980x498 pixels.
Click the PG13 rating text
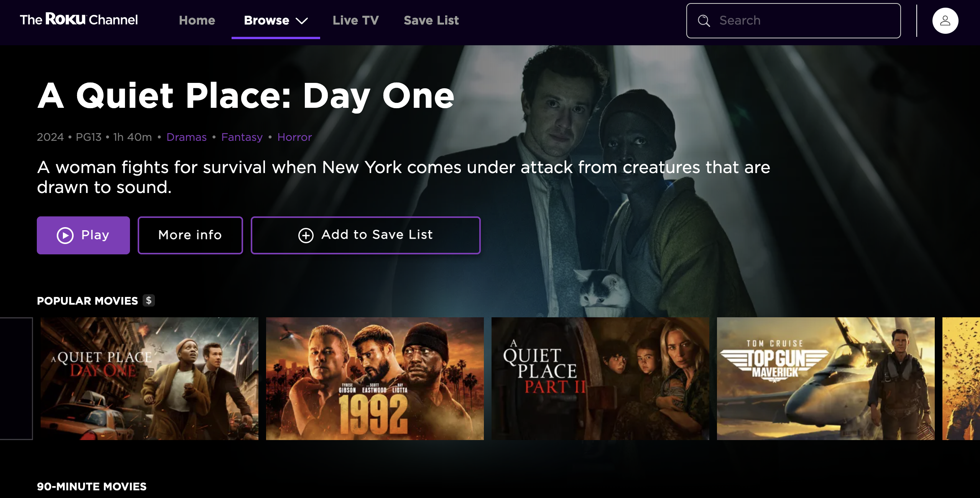coord(89,137)
